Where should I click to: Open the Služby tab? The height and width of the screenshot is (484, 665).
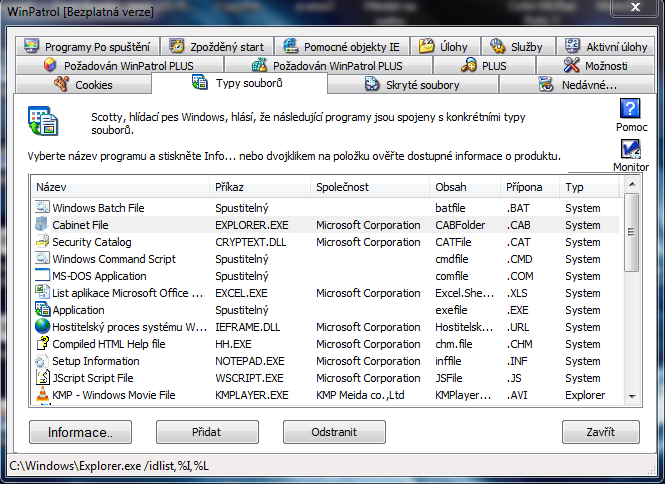pyautogui.click(x=518, y=46)
